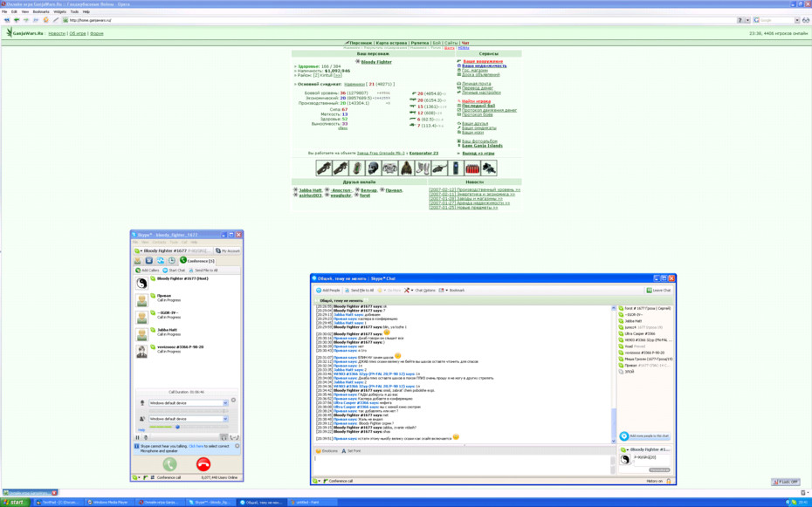The height and width of the screenshot is (507, 812).
Task: Open the Skype history clock tab icon
Action: click(171, 261)
